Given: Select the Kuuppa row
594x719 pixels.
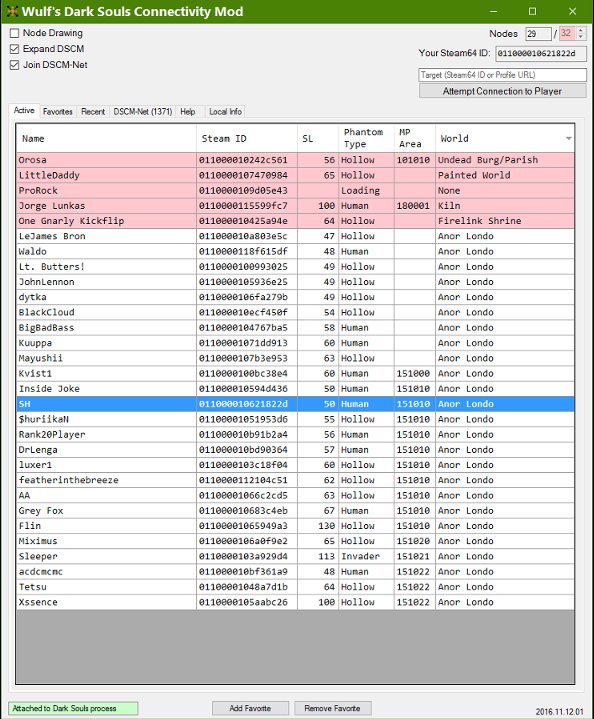Looking at the screenshot, I should 295,343.
